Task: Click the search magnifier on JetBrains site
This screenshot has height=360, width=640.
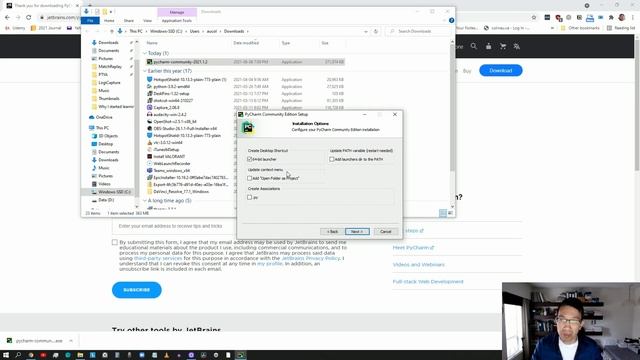Action: (x=473, y=46)
